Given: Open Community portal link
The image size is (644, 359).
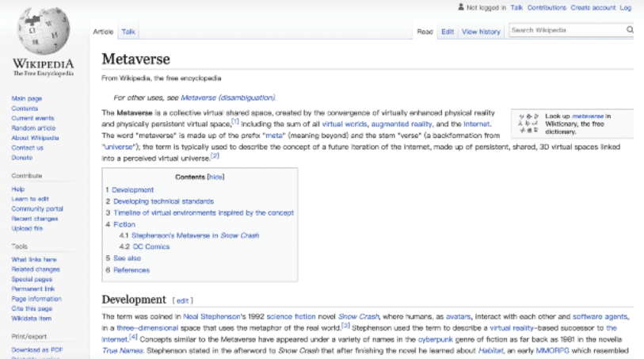Looking at the screenshot, I should click(37, 208).
